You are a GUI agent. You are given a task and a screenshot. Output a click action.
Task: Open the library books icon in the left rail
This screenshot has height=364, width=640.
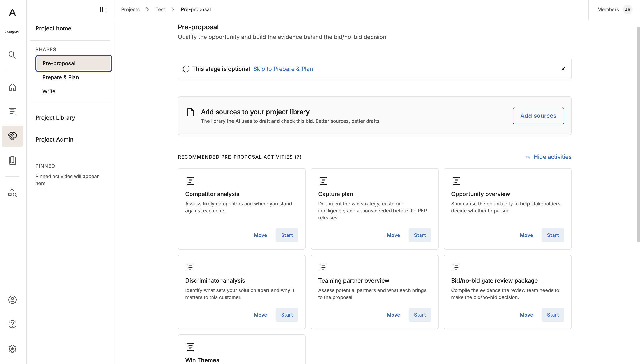coord(12,160)
